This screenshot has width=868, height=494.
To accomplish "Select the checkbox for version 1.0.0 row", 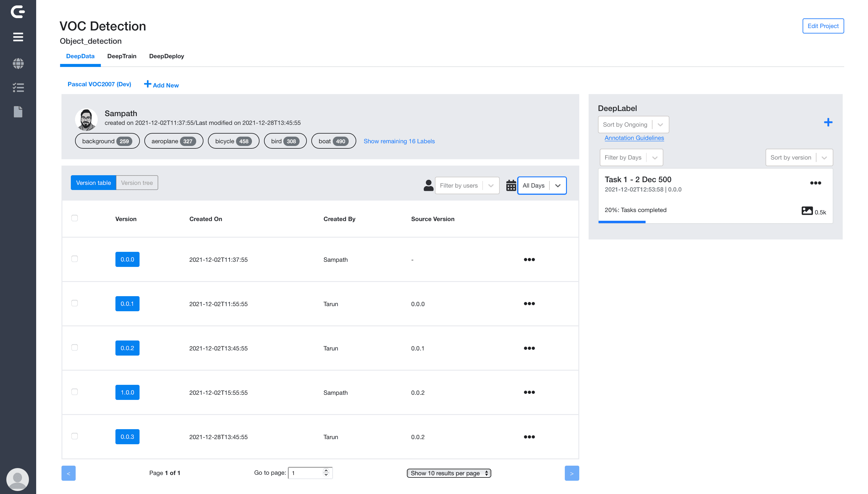I will tap(75, 392).
